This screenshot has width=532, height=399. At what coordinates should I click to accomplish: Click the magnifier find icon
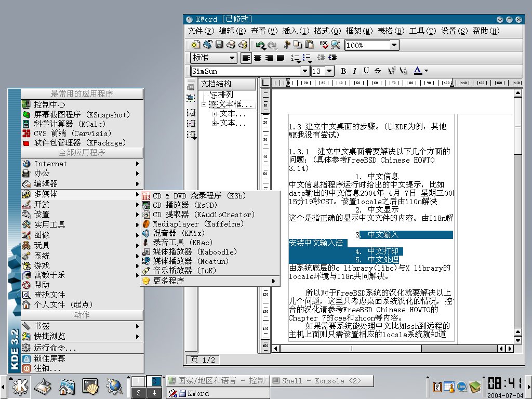pos(336,45)
